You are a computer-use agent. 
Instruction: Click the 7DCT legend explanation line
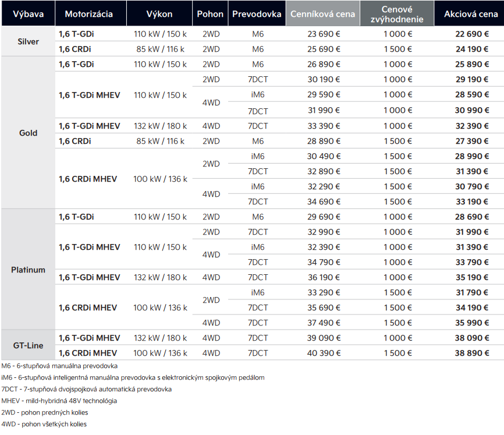86,389
